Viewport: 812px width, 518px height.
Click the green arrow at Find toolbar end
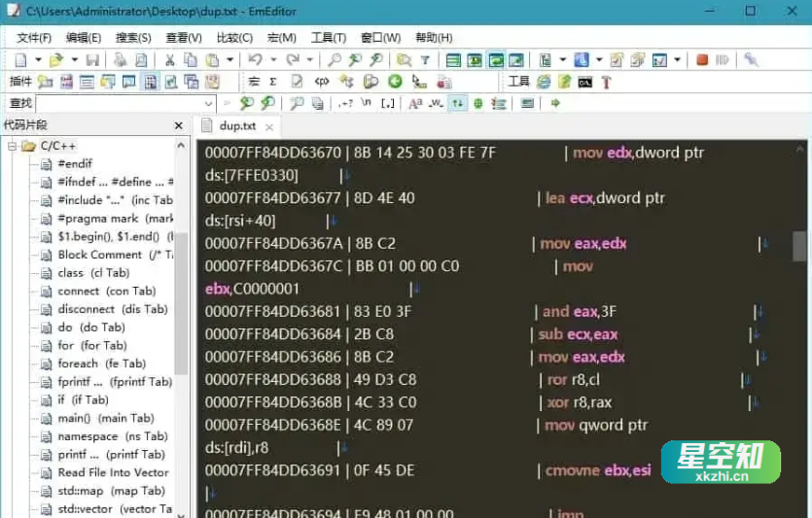coord(555,103)
